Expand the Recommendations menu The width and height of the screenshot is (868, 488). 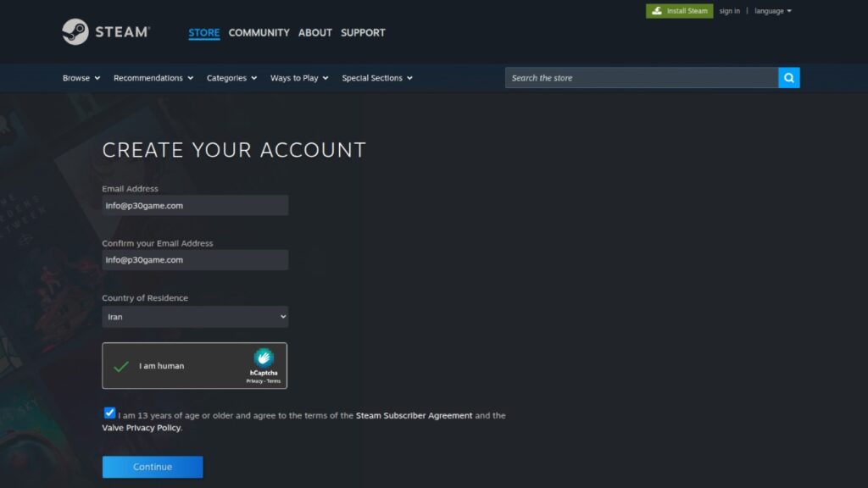(x=153, y=78)
